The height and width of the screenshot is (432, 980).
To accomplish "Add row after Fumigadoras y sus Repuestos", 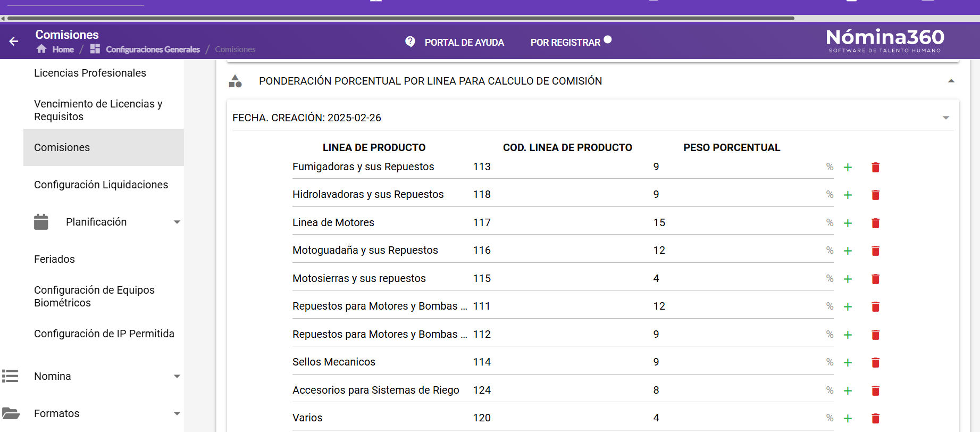I will [x=848, y=167].
